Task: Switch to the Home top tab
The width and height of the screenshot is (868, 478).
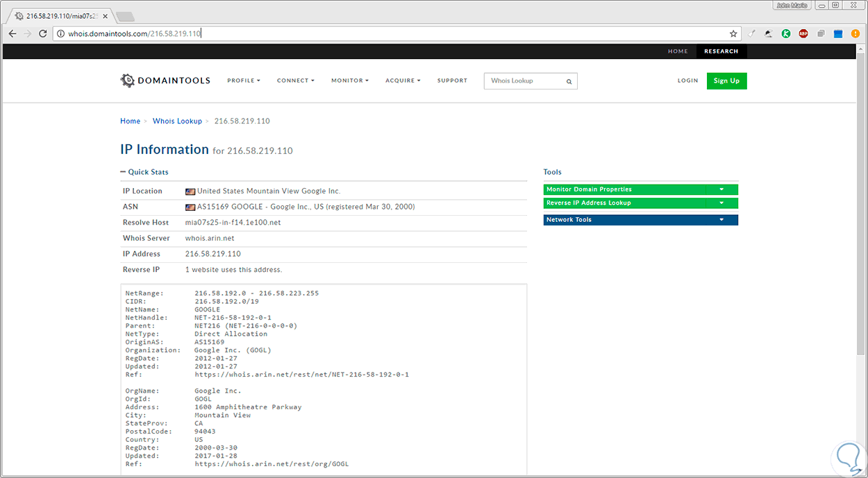Action: pyautogui.click(x=678, y=51)
